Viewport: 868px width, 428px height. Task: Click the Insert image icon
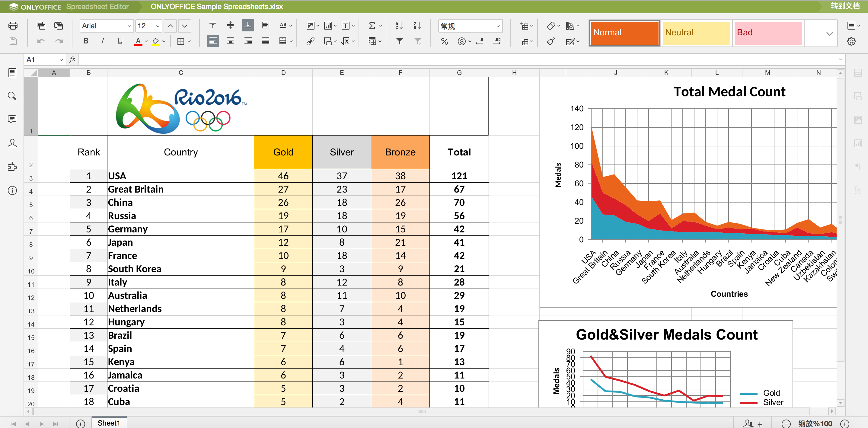[x=310, y=26]
